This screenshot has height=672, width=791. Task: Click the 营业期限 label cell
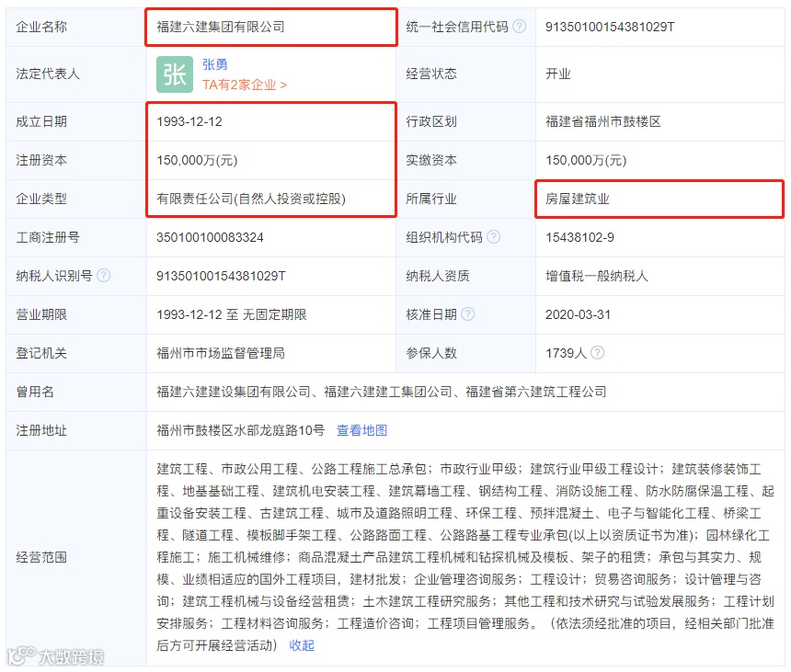(x=76, y=314)
